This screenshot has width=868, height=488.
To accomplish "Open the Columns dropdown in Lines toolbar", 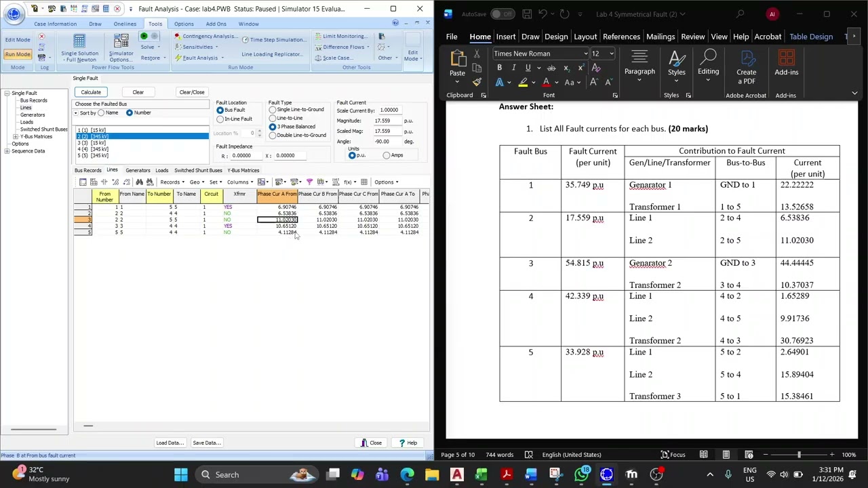I will click(239, 182).
